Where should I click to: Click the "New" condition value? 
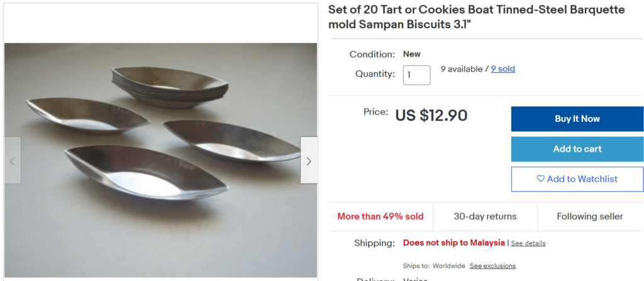412,54
